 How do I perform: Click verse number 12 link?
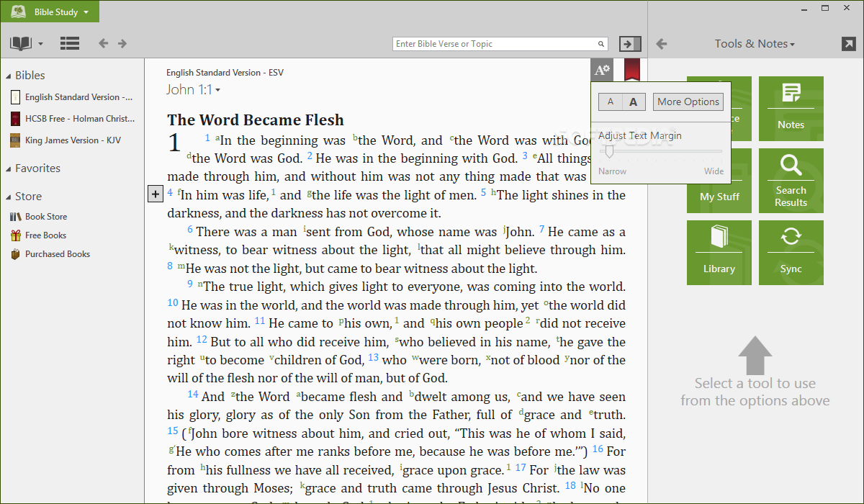(202, 339)
